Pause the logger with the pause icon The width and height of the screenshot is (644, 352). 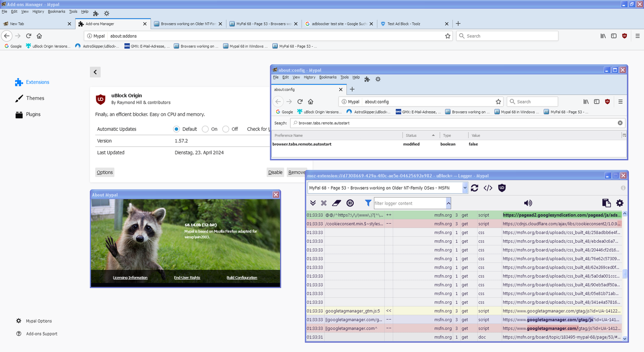(350, 203)
